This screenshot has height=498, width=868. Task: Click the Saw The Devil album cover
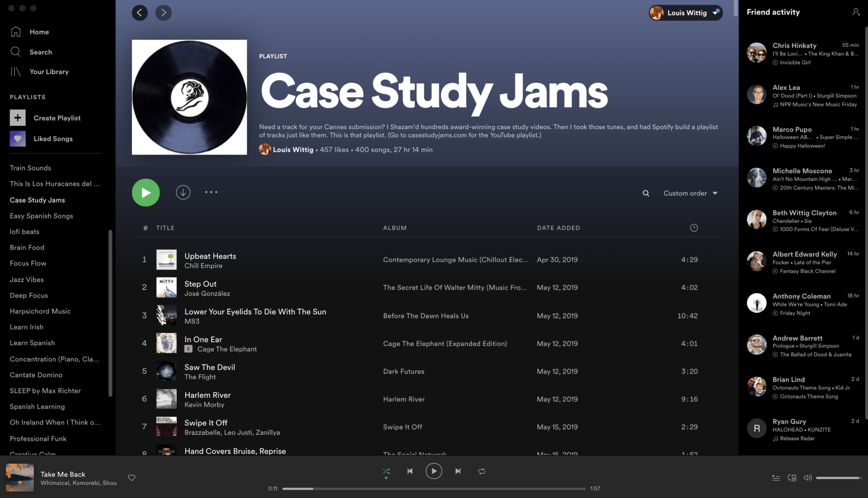click(x=167, y=371)
